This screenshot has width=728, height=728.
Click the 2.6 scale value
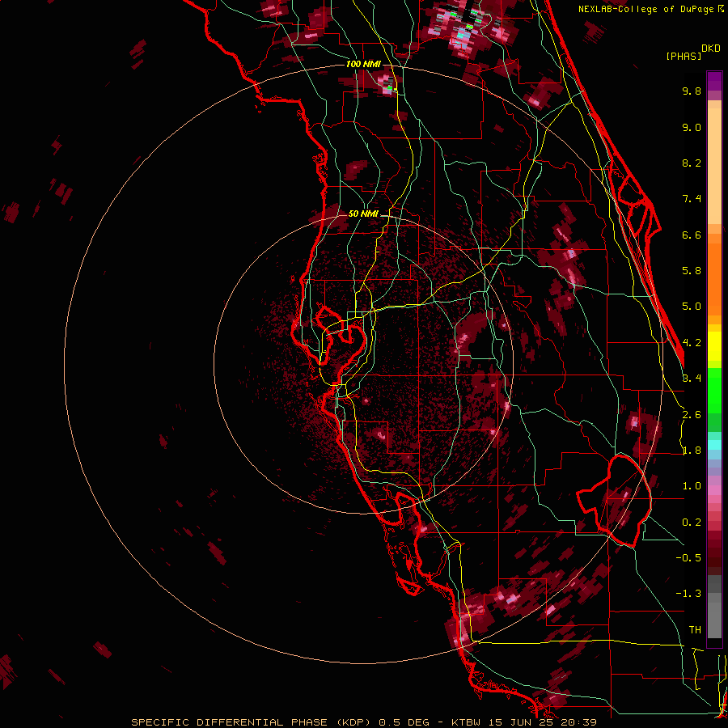point(692,415)
